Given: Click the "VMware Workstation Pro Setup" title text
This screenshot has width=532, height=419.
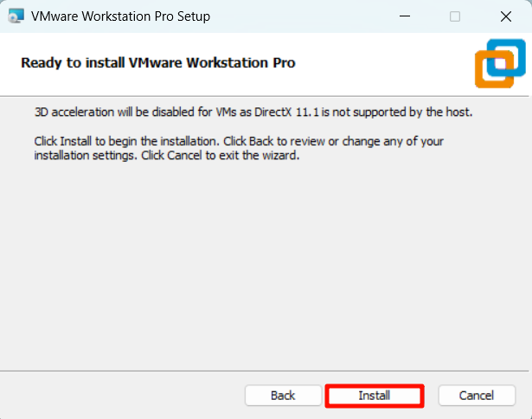Looking at the screenshot, I should click(120, 16).
